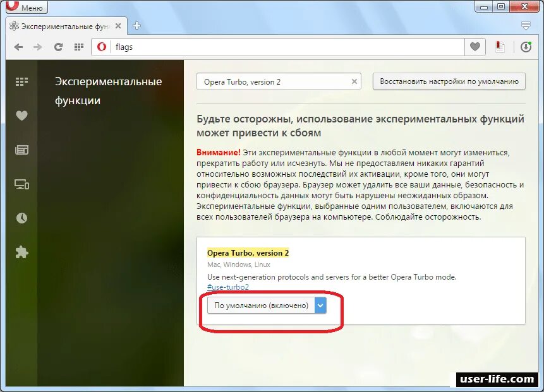Go back with the back arrow
Viewport: 544px width, 392px height.
19,47
